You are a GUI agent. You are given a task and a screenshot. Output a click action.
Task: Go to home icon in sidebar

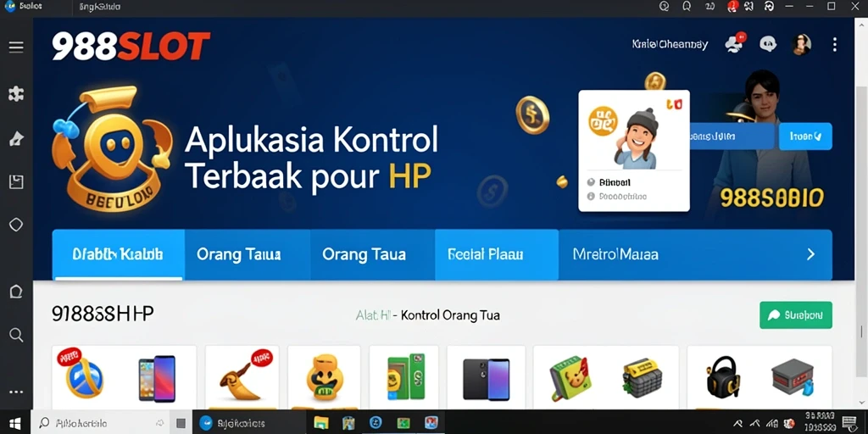[x=16, y=292]
